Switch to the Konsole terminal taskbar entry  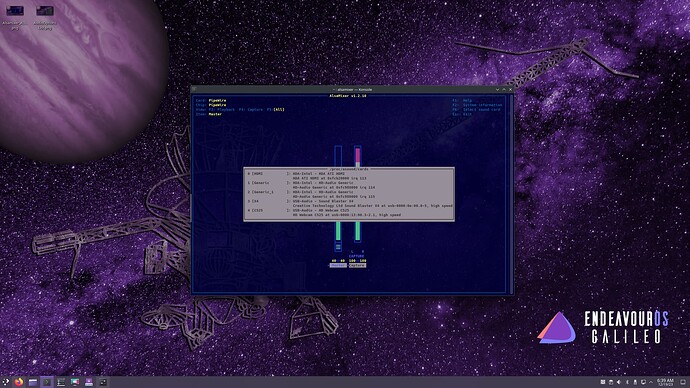(x=47, y=382)
